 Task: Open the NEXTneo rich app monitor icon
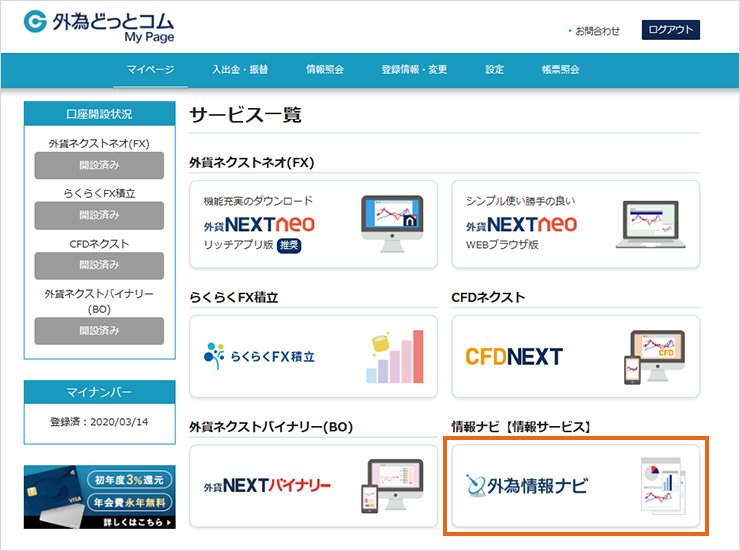click(x=395, y=224)
